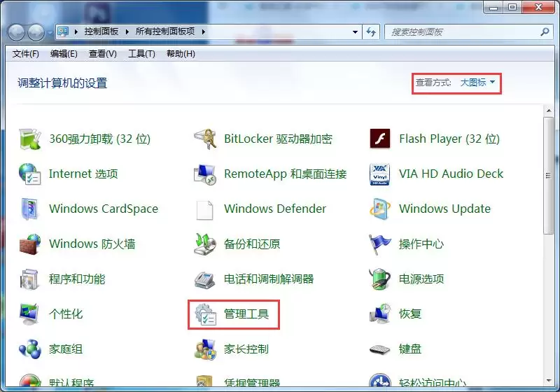Open the 家长控制 link

click(246, 349)
